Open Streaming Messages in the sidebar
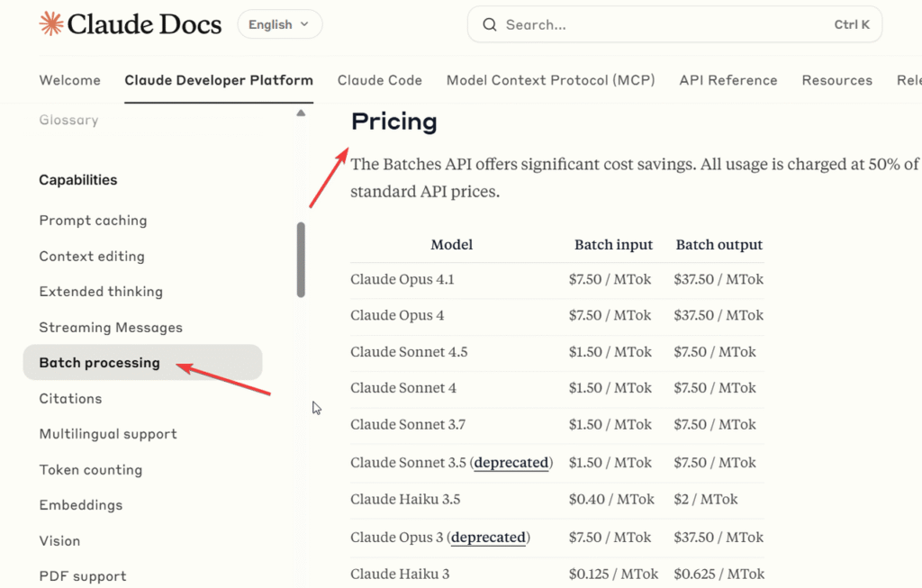This screenshot has height=588, width=922. pos(111,328)
